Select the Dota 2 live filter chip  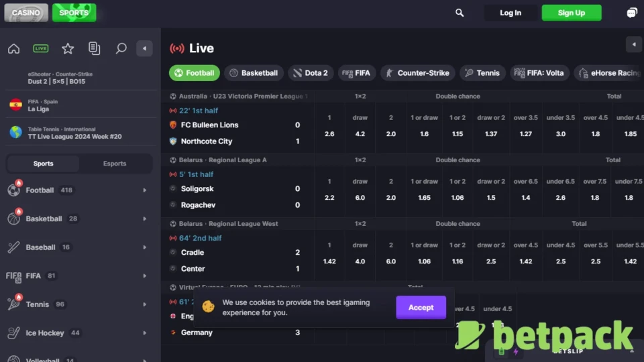point(311,73)
